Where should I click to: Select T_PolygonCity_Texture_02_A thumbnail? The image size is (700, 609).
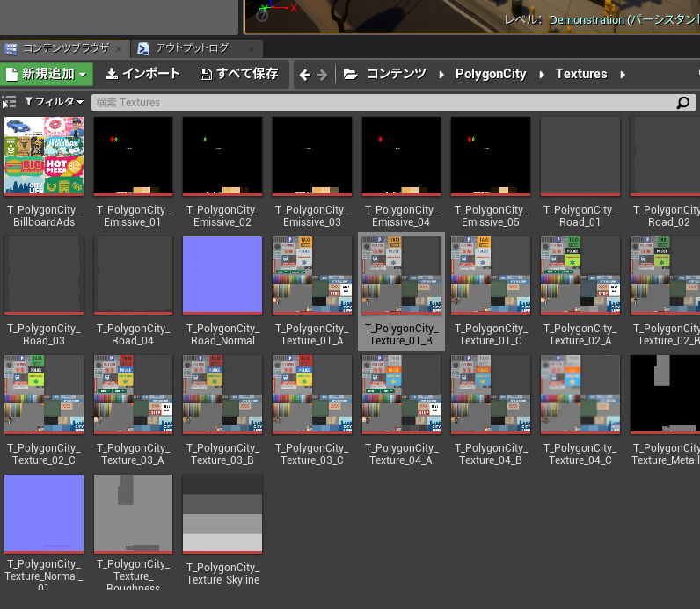tap(580, 275)
